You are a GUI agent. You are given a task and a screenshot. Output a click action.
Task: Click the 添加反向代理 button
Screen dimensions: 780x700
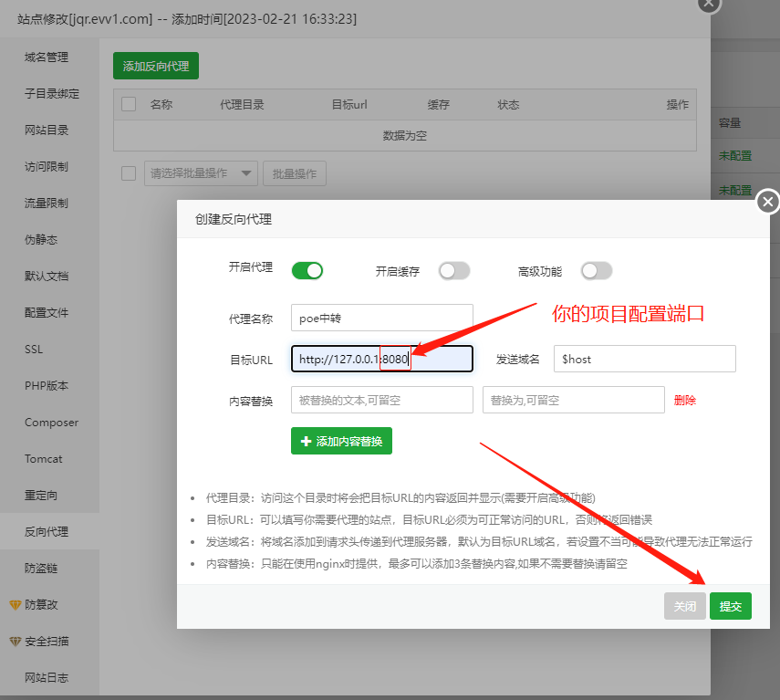pyautogui.click(x=155, y=66)
